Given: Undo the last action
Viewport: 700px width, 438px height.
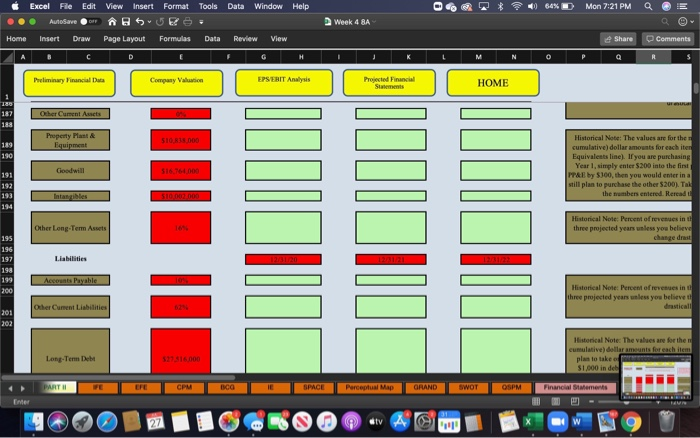Looking at the screenshot, I should (x=140, y=21).
